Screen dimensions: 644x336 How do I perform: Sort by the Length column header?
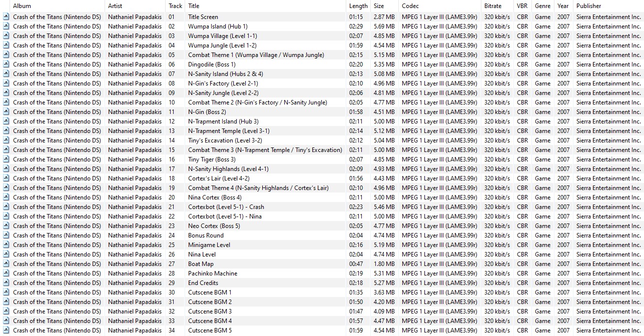coord(358,6)
